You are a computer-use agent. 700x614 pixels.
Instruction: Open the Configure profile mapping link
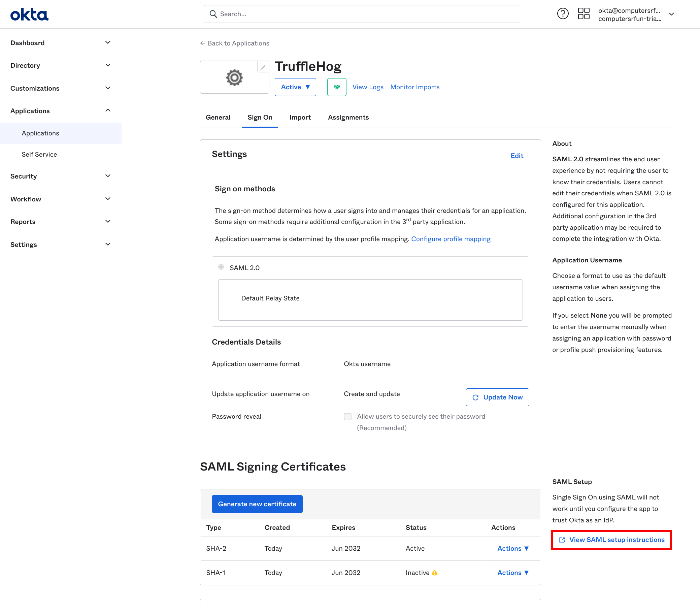tap(451, 239)
